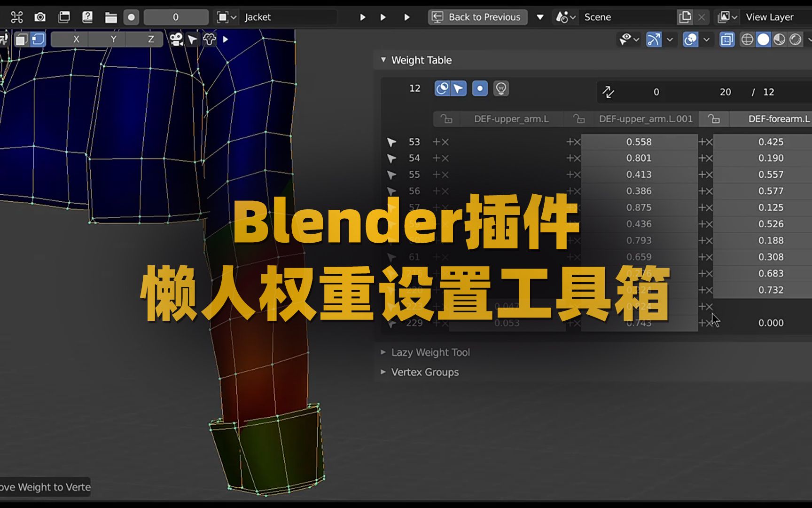Image resolution: width=812 pixels, height=508 pixels.
Task: Open the view layer browse dropdown
Action: pos(727,17)
